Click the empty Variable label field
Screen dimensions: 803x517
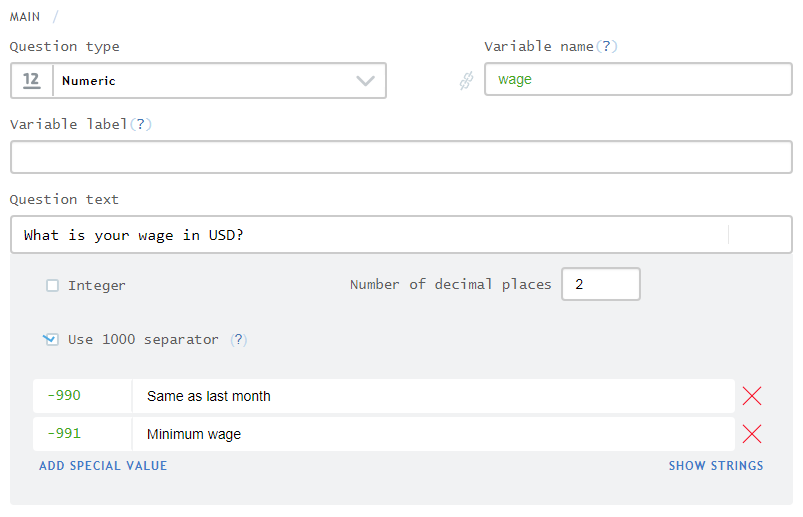pos(400,157)
